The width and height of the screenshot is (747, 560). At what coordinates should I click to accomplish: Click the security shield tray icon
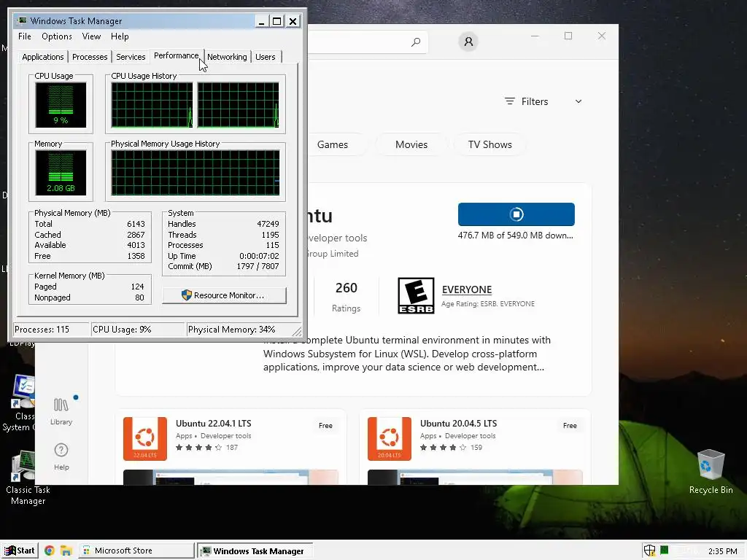pyautogui.click(x=649, y=551)
